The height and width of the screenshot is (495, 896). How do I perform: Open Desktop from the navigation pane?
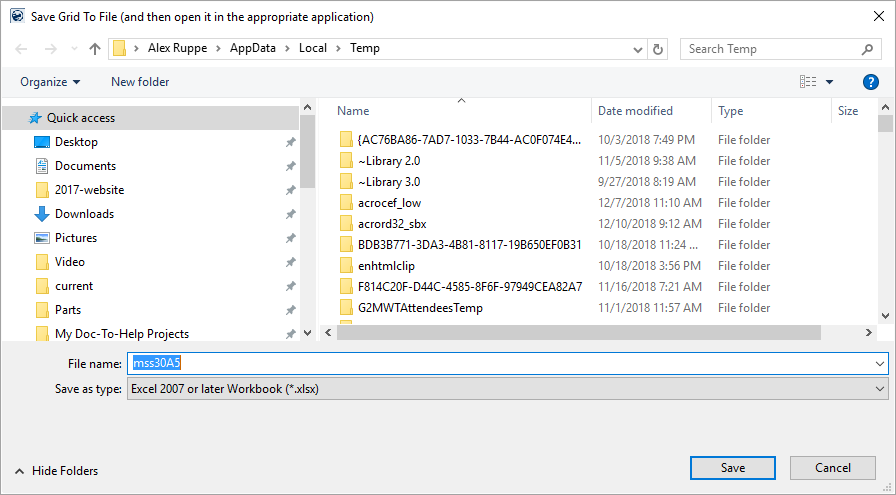point(76,142)
